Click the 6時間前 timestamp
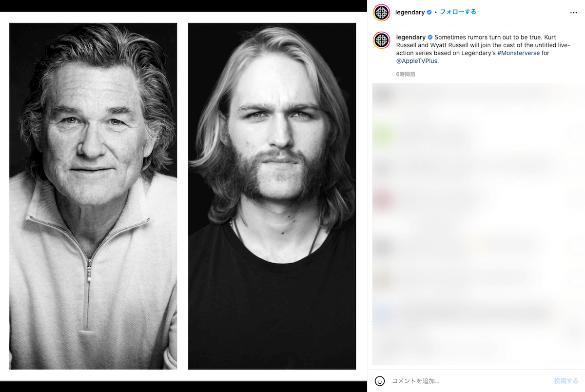This screenshot has height=392, width=585. click(406, 74)
